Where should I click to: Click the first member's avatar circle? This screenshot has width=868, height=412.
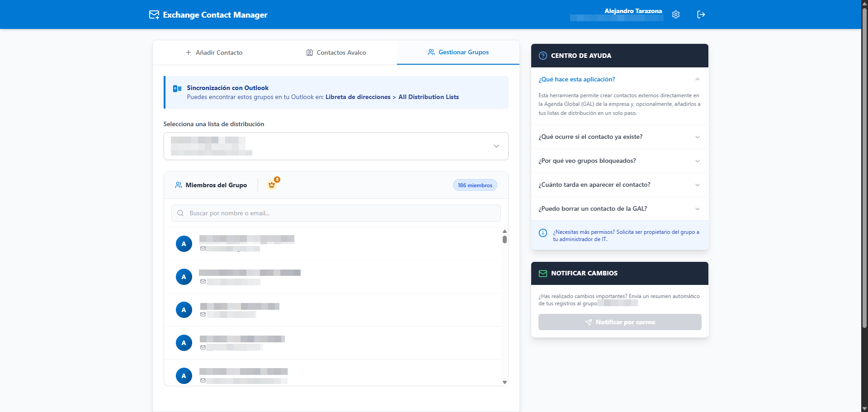(184, 244)
